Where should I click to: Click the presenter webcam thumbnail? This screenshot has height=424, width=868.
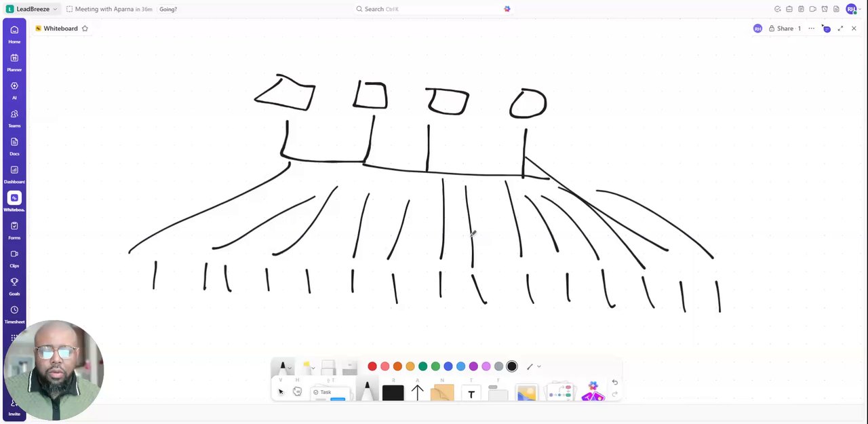pos(54,370)
